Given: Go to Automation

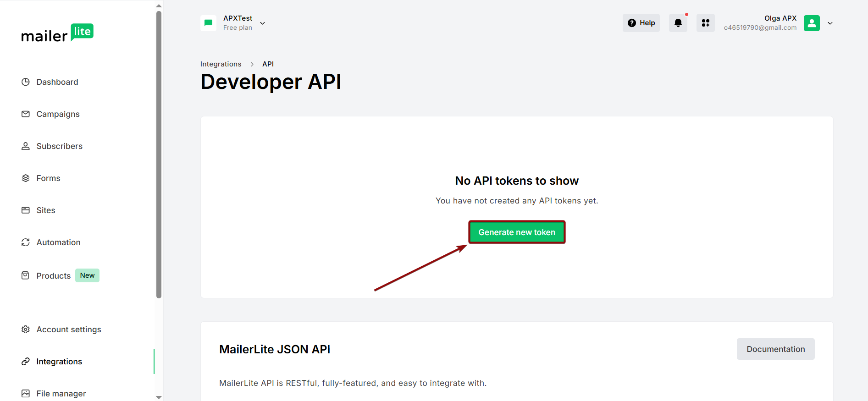Looking at the screenshot, I should pyautogui.click(x=58, y=242).
